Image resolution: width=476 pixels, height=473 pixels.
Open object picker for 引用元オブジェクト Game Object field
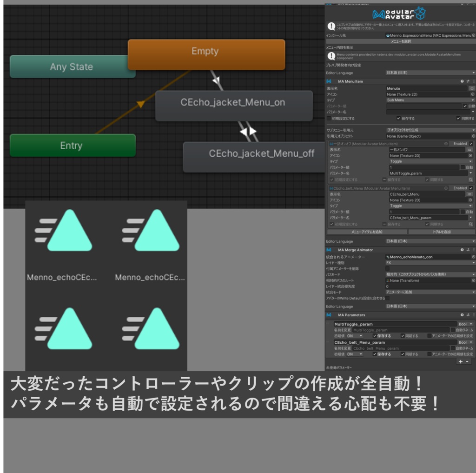click(474, 137)
